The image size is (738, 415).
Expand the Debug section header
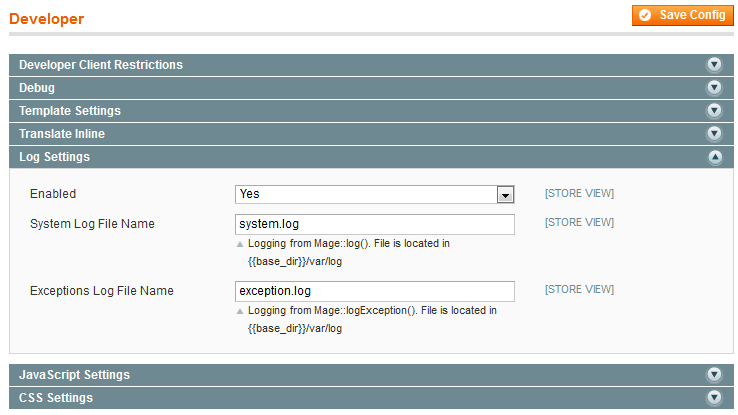(x=37, y=88)
